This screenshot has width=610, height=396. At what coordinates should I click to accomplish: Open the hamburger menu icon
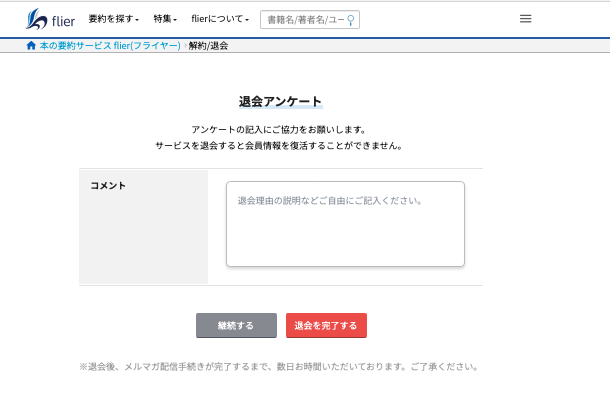point(525,19)
